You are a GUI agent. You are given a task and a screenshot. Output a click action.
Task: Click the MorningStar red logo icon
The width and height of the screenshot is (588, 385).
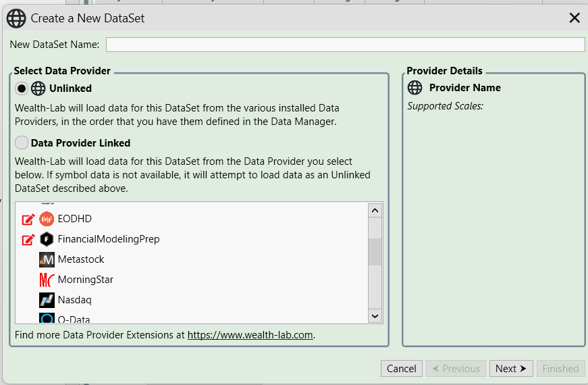[x=47, y=280]
